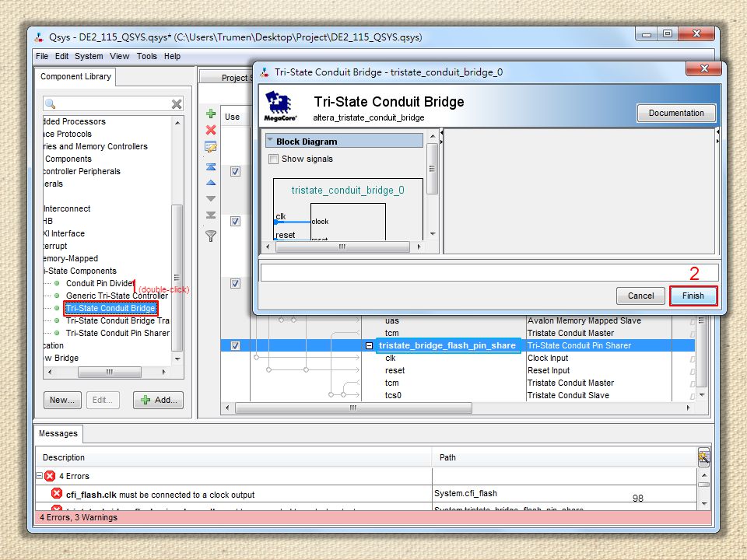This screenshot has width=747, height=560.
Task: Click the system table horizontal scrollbar
Action: (x=353, y=408)
